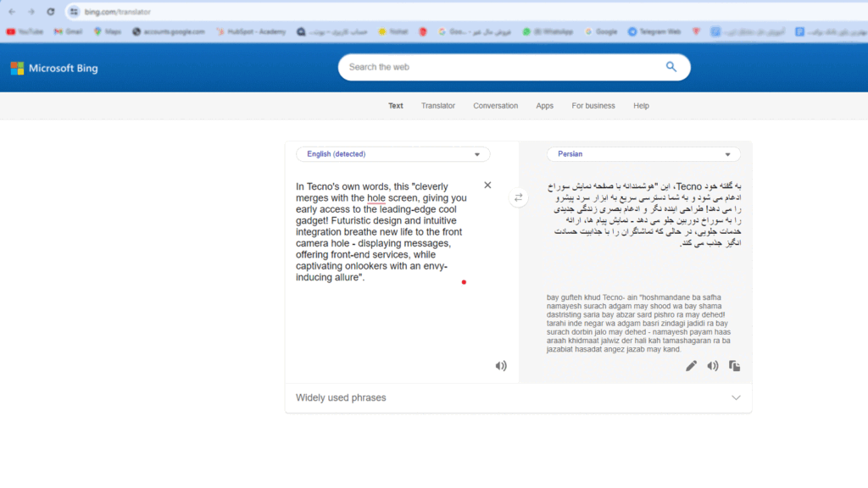Image resolution: width=868 pixels, height=488 pixels.
Task: Select the Apps tab
Action: pos(545,106)
